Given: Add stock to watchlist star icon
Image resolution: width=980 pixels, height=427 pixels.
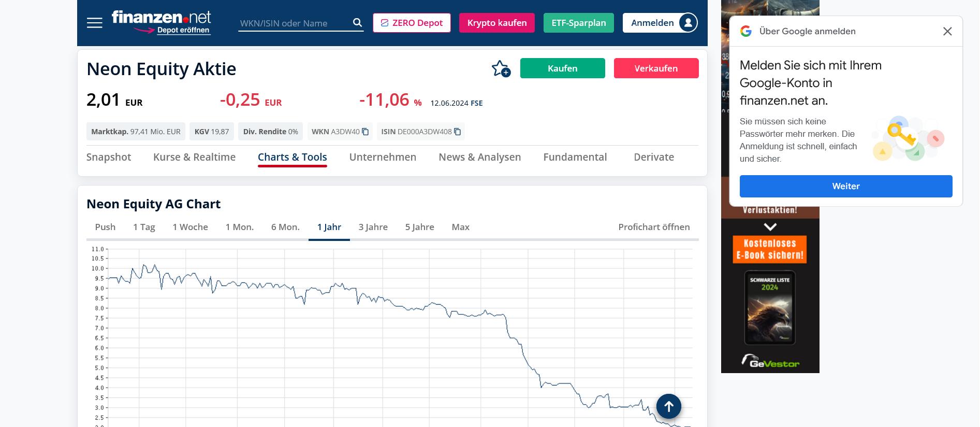Looking at the screenshot, I should [501, 68].
